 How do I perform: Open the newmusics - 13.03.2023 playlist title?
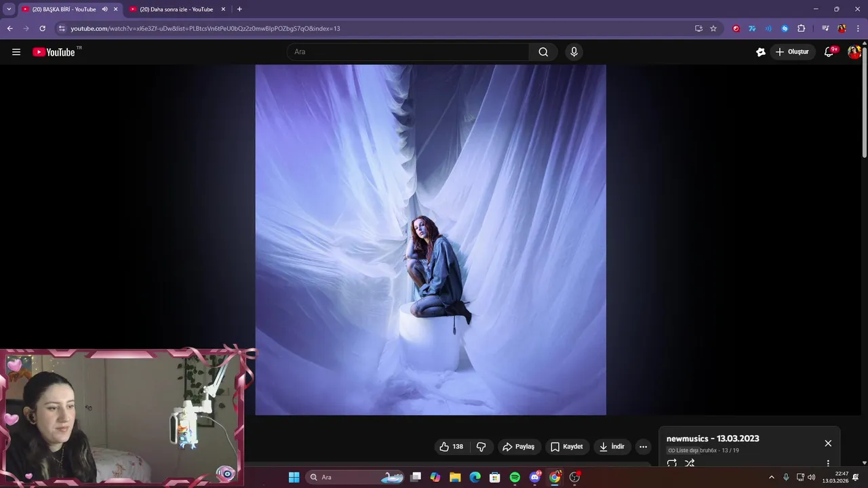(713, 439)
